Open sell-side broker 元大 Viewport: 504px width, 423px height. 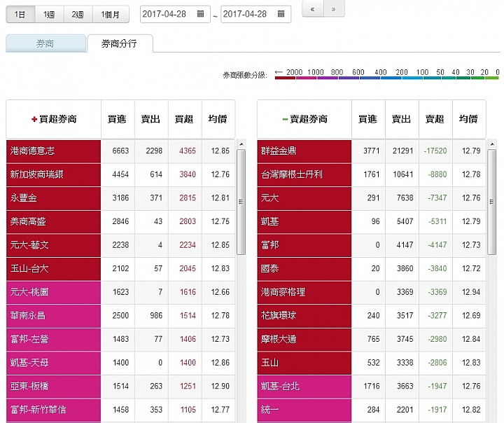(x=304, y=198)
